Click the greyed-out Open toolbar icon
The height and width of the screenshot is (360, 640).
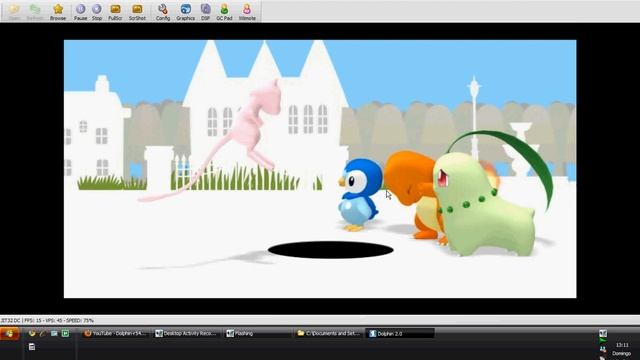[14, 11]
